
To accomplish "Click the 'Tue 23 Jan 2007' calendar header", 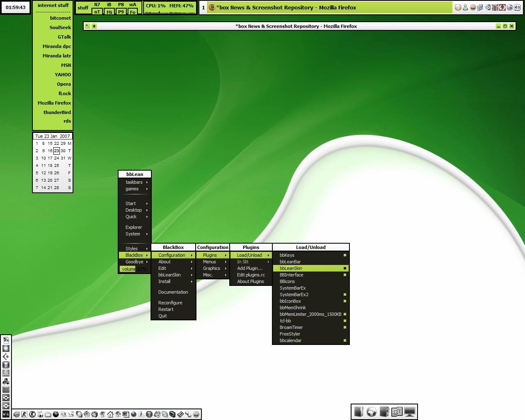I will pyautogui.click(x=52, y=136).
